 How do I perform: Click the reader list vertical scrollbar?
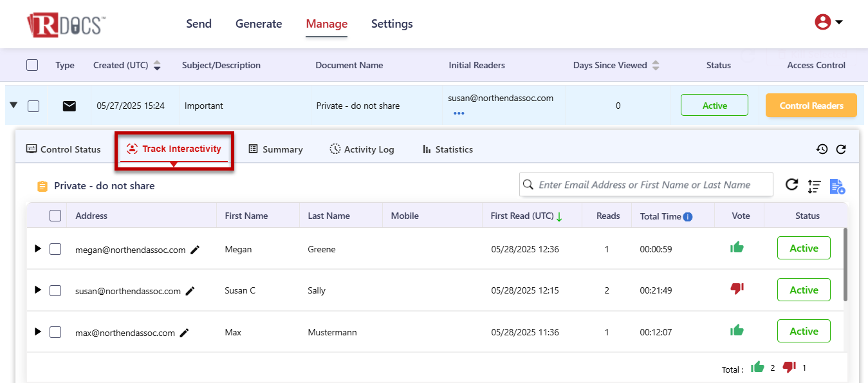pos(845,264)
